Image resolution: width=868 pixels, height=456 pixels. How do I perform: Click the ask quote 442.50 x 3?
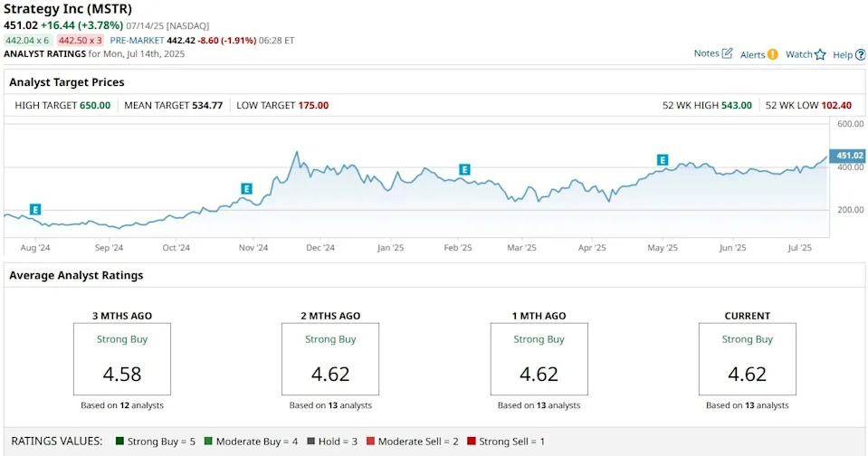[x=81, y=41]
